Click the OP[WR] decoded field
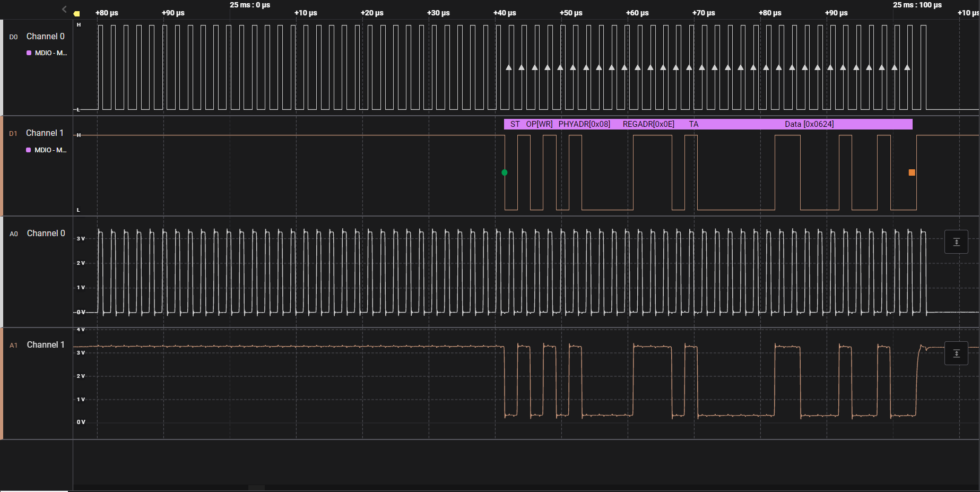980x492 pixels. coord(539,124)
